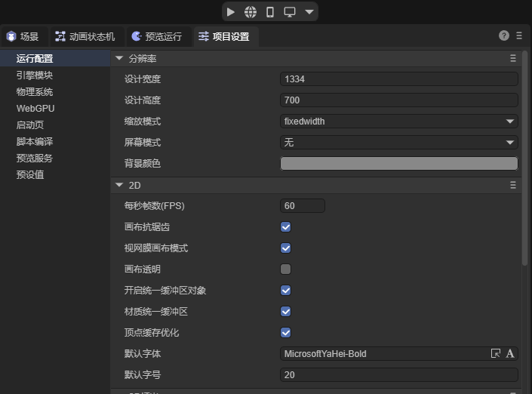Screen dimensions: 532x394
Task: Collapse the 2D section
Action: click(119, 185)
